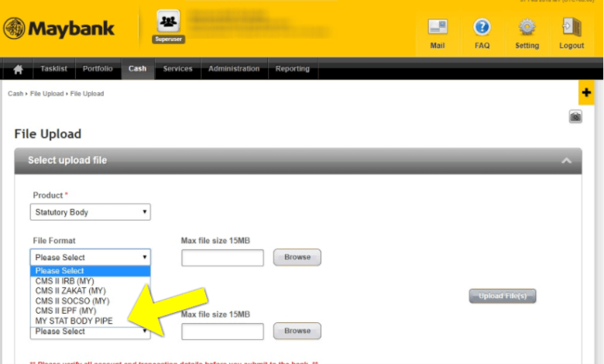The image size is (604, 364).
Task: Choose Please Select in the dropdown list
Action: tap(91, 271)
